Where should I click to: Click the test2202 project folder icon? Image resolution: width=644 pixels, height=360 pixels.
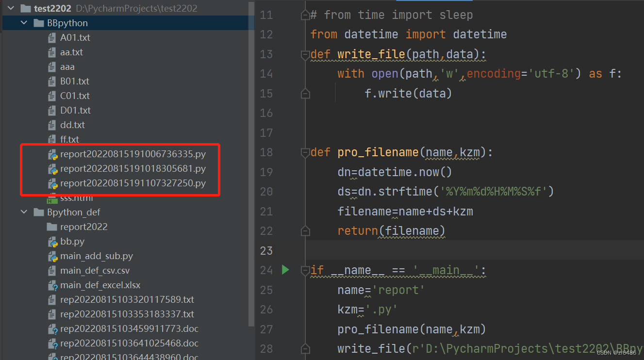[26, 8]
